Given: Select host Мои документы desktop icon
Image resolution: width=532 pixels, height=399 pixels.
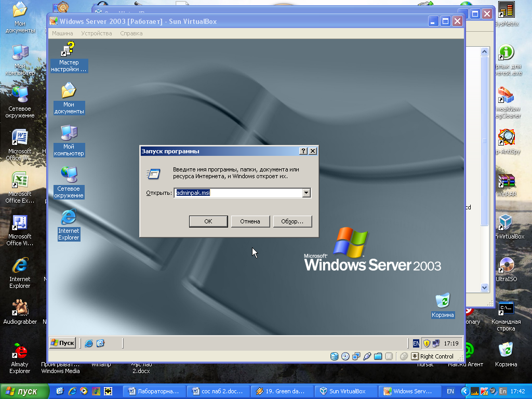Looking at the screenshot, I should (20, 17).
